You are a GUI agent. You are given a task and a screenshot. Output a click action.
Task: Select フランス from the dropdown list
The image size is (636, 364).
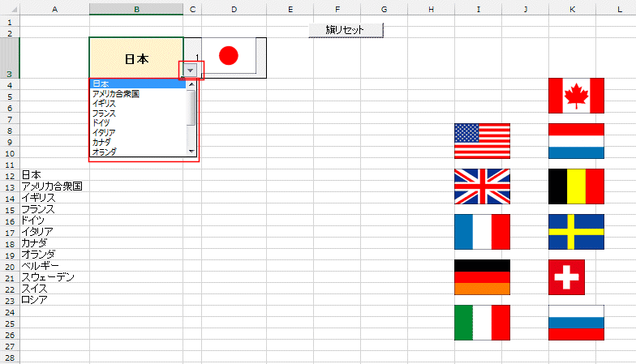[x=138, y=113]
